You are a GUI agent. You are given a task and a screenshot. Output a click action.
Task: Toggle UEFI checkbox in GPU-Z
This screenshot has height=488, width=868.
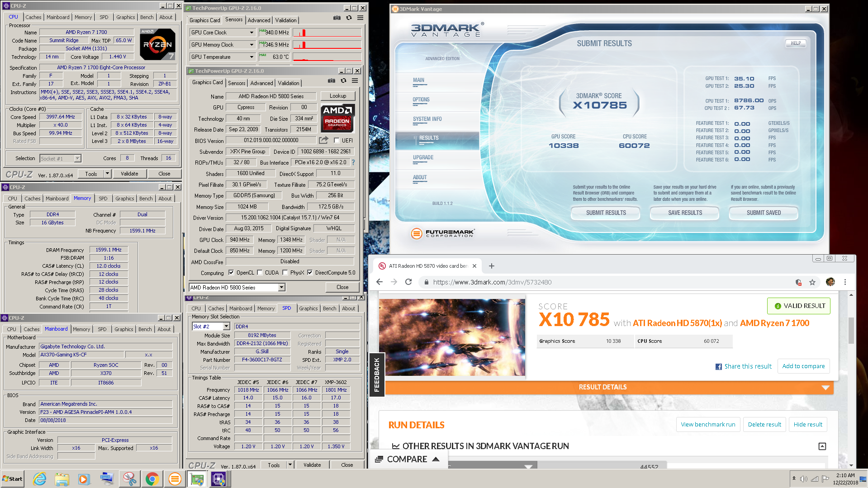pyautogui.click(x=337, y=141)
